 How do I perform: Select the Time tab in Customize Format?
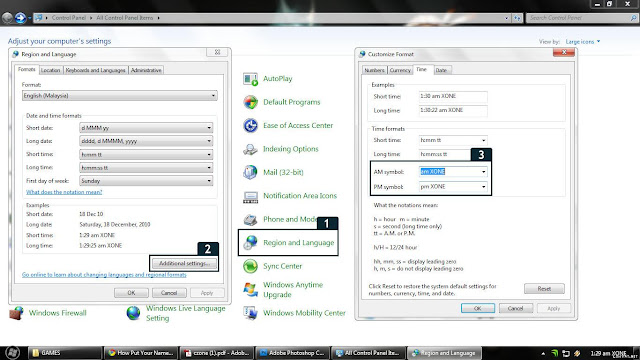[422, 69]
